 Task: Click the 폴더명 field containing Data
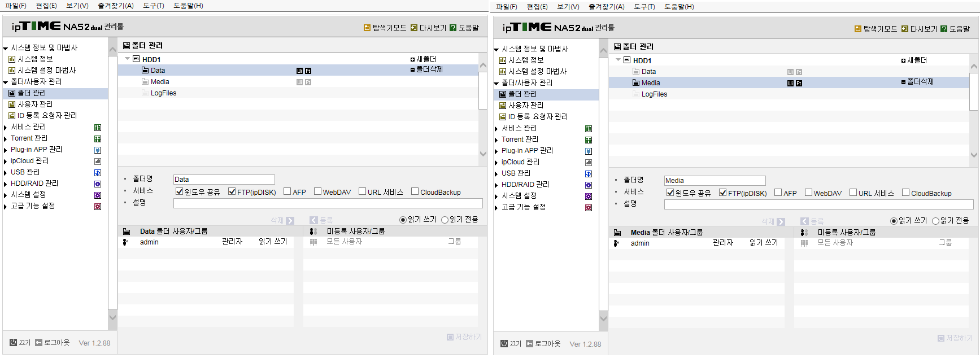[224, 180]
